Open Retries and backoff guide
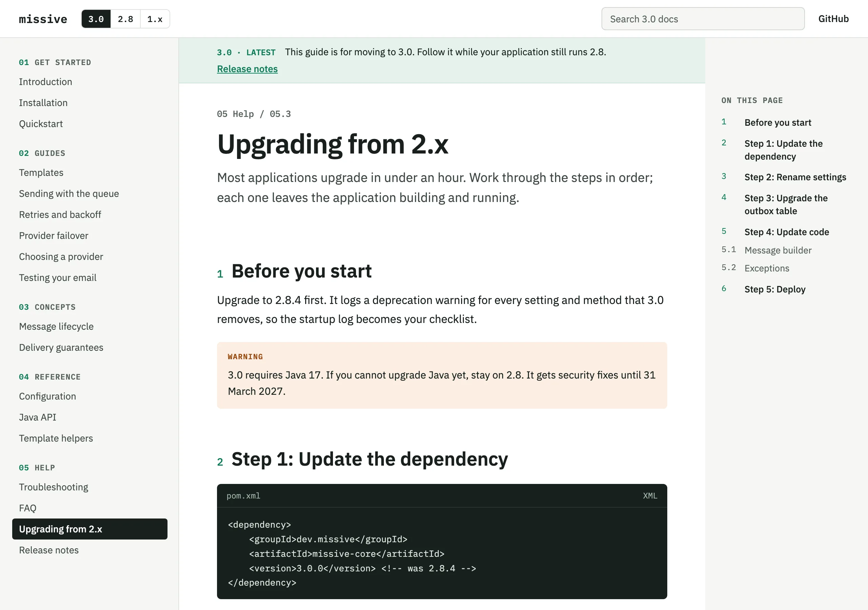This screenshot has height=610, width=868. pyautogui.click(x=60, y=215)
